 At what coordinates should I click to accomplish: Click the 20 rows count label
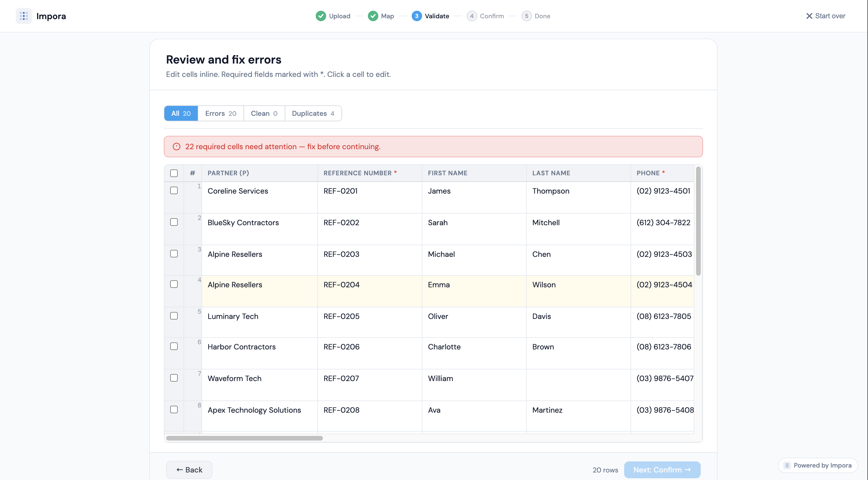[605, 470]
